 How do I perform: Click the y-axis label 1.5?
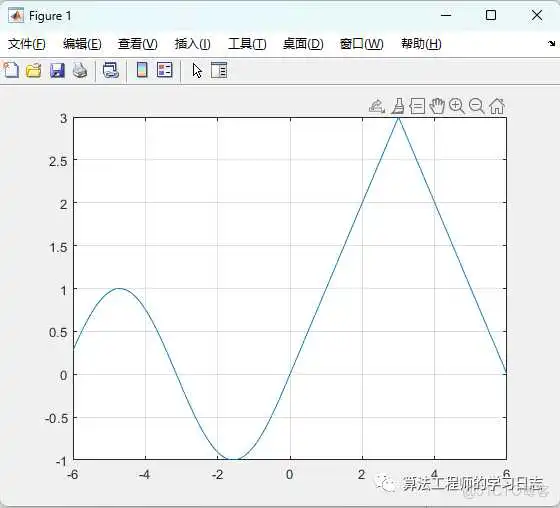pos(58,247)
